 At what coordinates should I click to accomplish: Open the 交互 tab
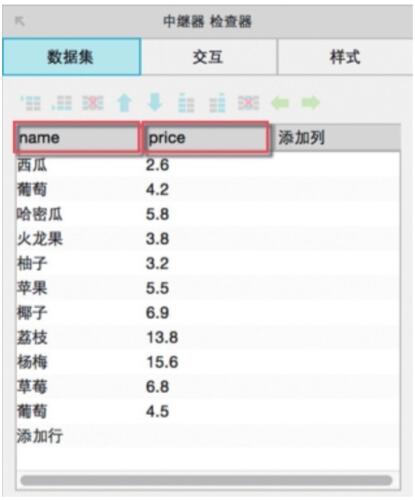click(x=209, y=57)
